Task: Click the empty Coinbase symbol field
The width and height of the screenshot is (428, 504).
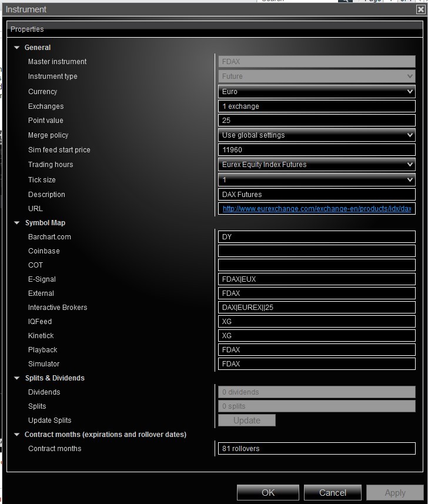Action: [316, 251]
